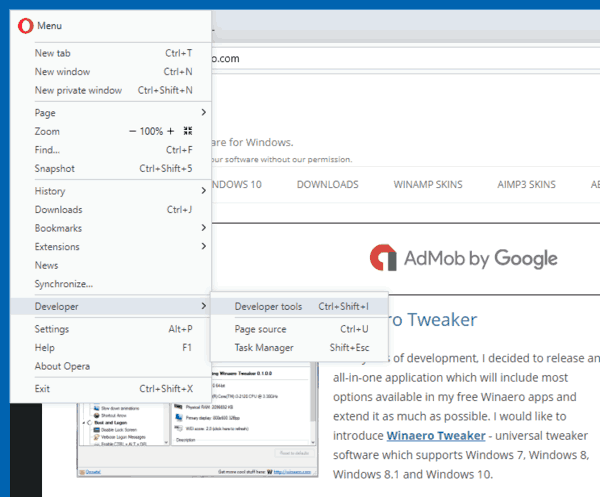600x497 pixels.
Task: Click the full screen icon beside zoom
Action: 187,131
